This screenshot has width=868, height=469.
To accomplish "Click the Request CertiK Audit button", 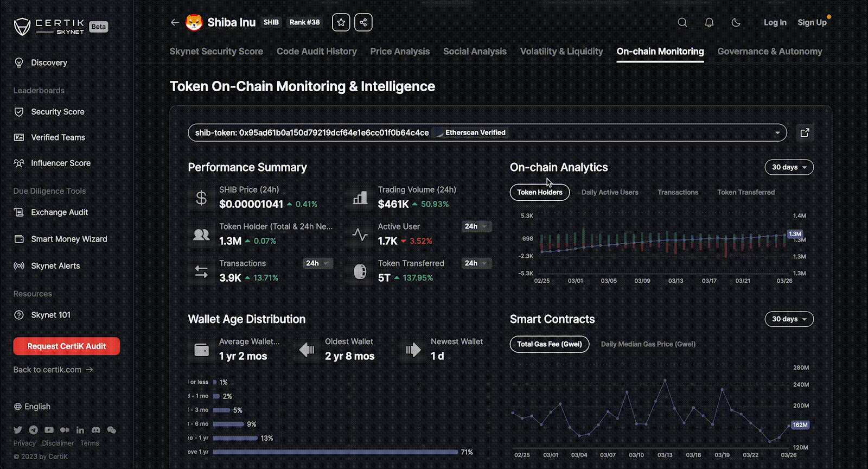I will (67, 346).
